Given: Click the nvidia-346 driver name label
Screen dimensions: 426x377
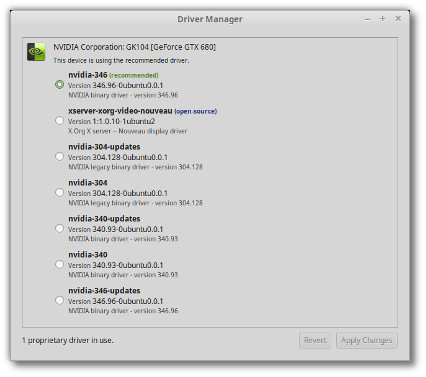Looking at the screenshot, I should tap(88, 75).
